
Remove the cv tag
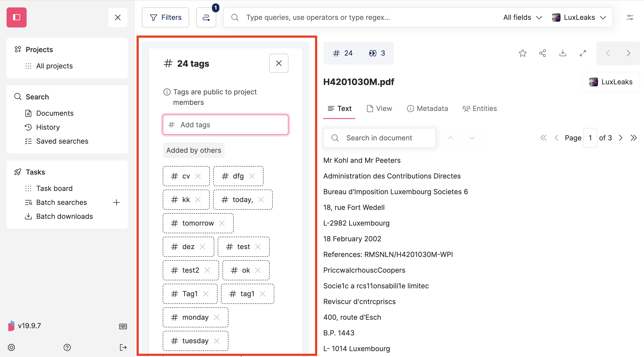[x=198, y=176]
